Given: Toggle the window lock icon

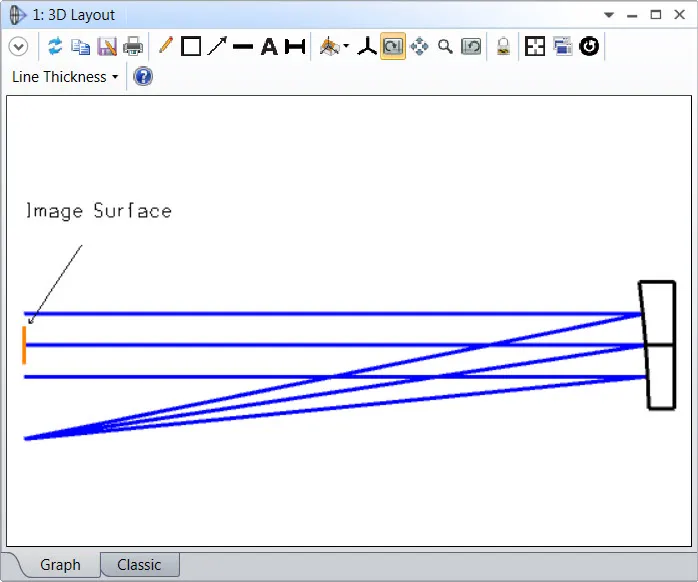Looking at the screenshot, I should click(503, 46).
